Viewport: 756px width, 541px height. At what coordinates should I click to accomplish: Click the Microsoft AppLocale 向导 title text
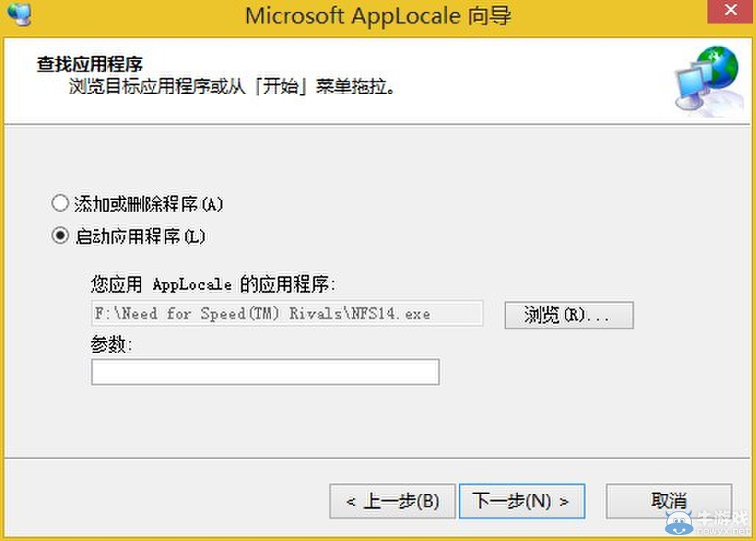pyautogui.click(x=378, y=15)
